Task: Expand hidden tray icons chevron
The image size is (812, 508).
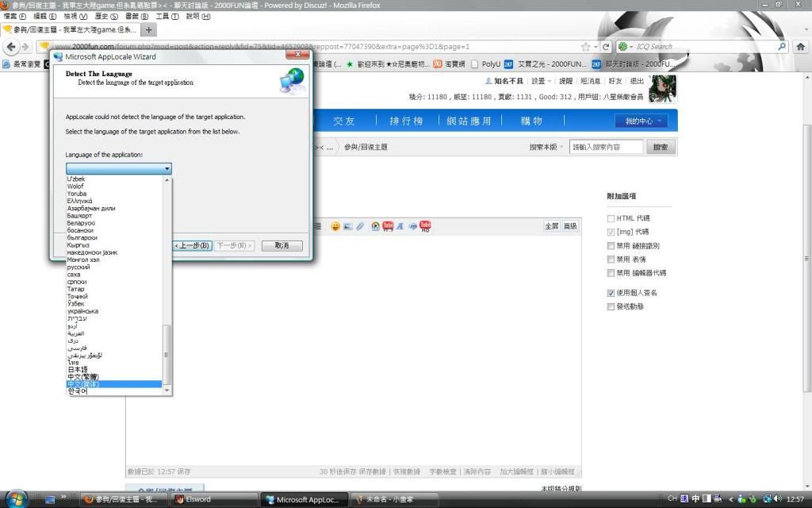Action: pyautogui.click(x=731, y=498)
